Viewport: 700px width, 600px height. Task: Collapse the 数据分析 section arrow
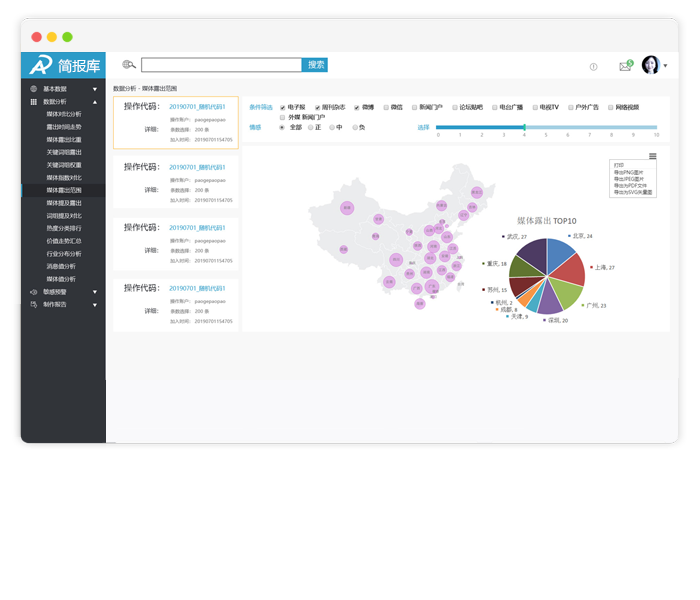(95, 102)
